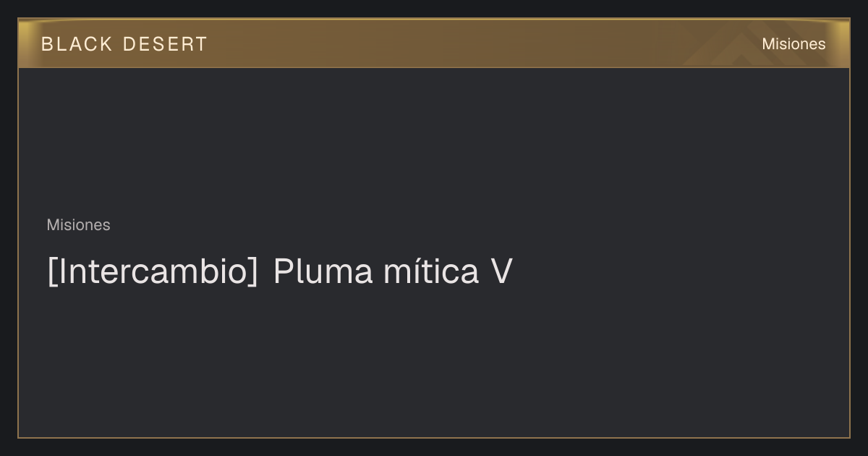Click the word Pluma in the title
This screenshot has height=456, width=868.
pyautogui.click(x=323, y=272)
